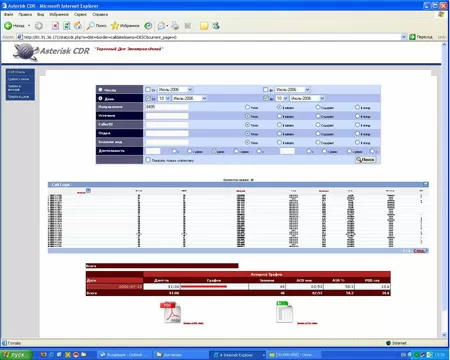
Task: Uncheck the day 'до' checkbox
Action: pyautogui.click(x=266, y=98)
